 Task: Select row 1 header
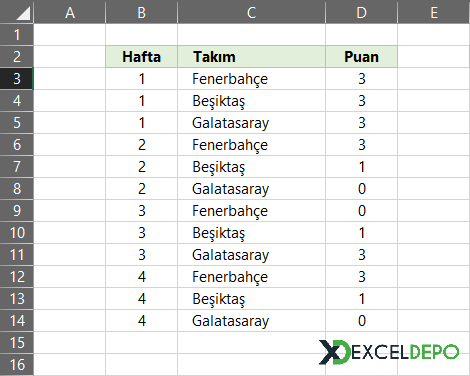click(x=17, y=35)
